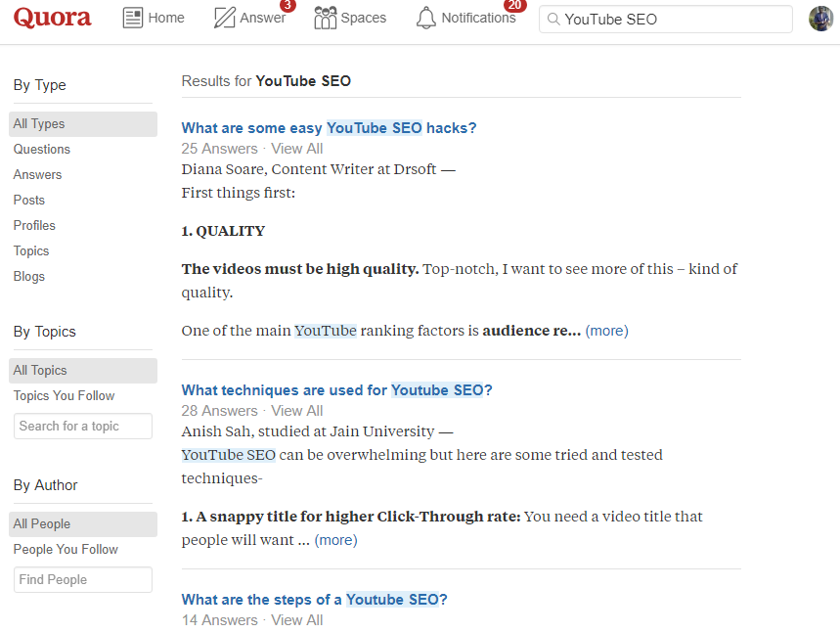
Task: Click 'Results for YouTube SEO' heading
Action: [x=266, y=81]
